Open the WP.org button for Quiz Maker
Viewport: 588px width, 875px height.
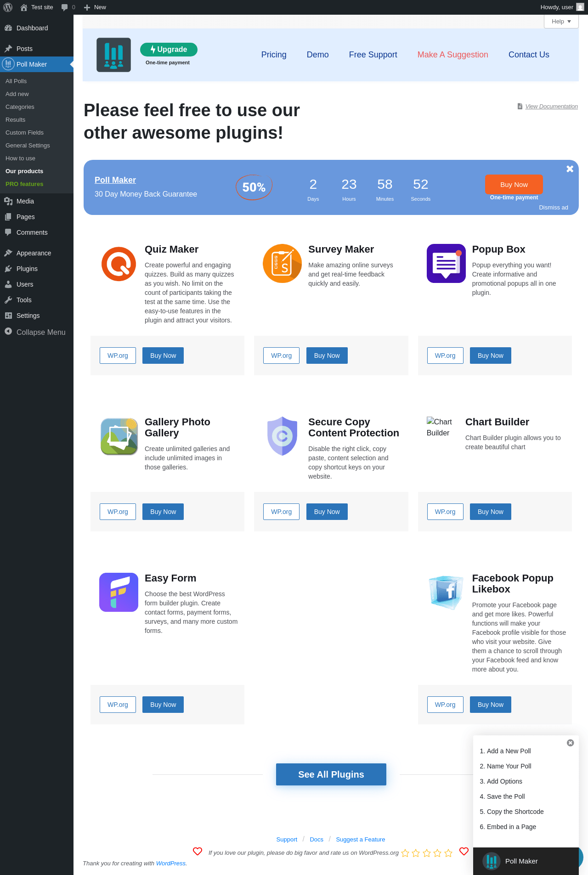coord(118,356)
